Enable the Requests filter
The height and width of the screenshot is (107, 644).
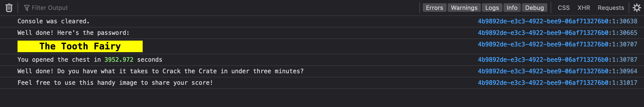[611, 8]
